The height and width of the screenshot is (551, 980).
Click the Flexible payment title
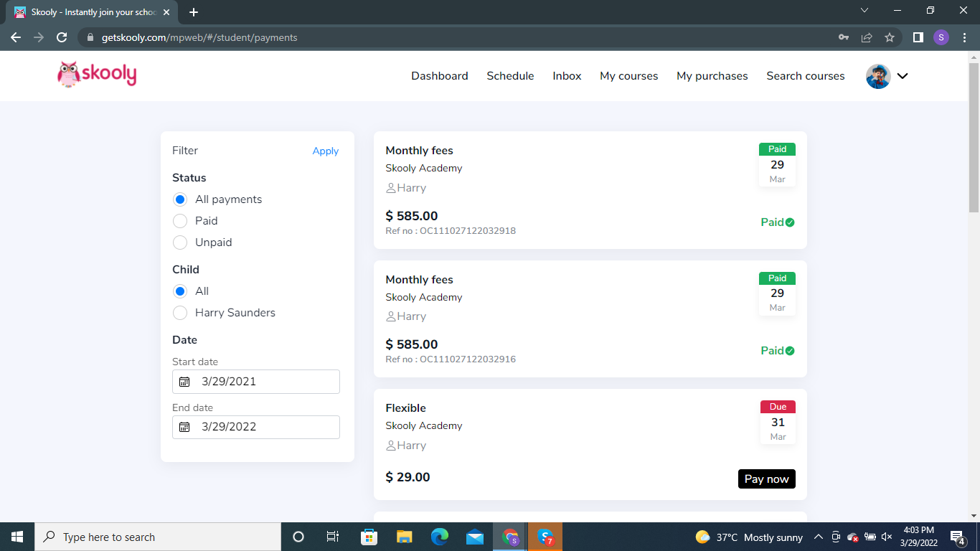pyautogui.click(x=405, y=408)
